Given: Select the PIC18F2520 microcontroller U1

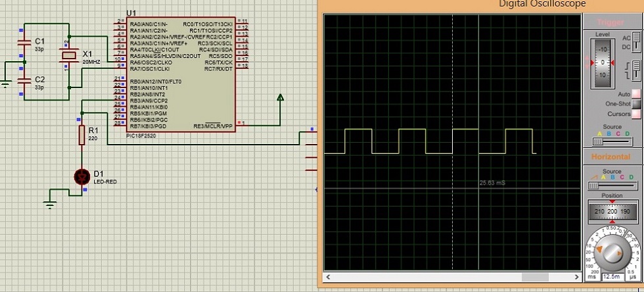Looking at the screenshot, I should point(180,72).
